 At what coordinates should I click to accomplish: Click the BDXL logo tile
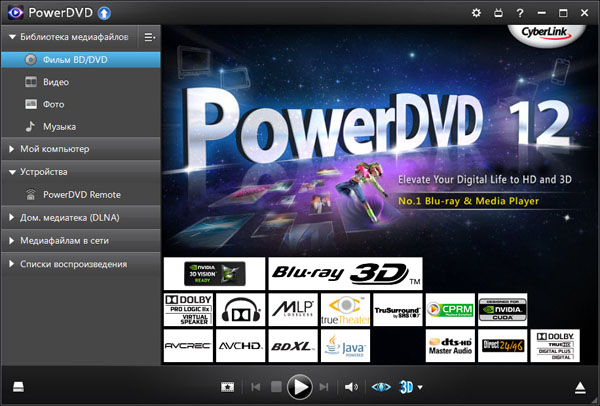point(293,346)
